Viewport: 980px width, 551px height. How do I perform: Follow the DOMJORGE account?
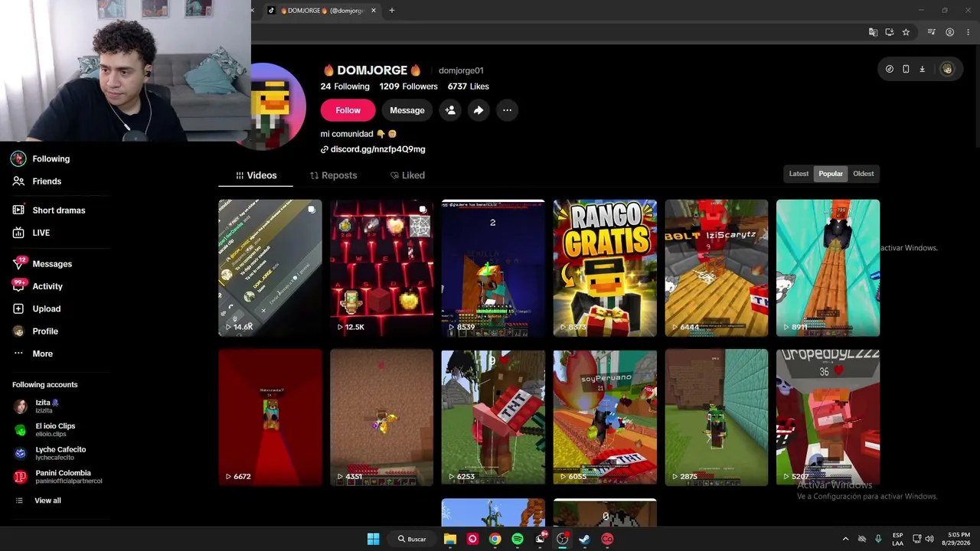pyautogui.click(x=348, y=110)
